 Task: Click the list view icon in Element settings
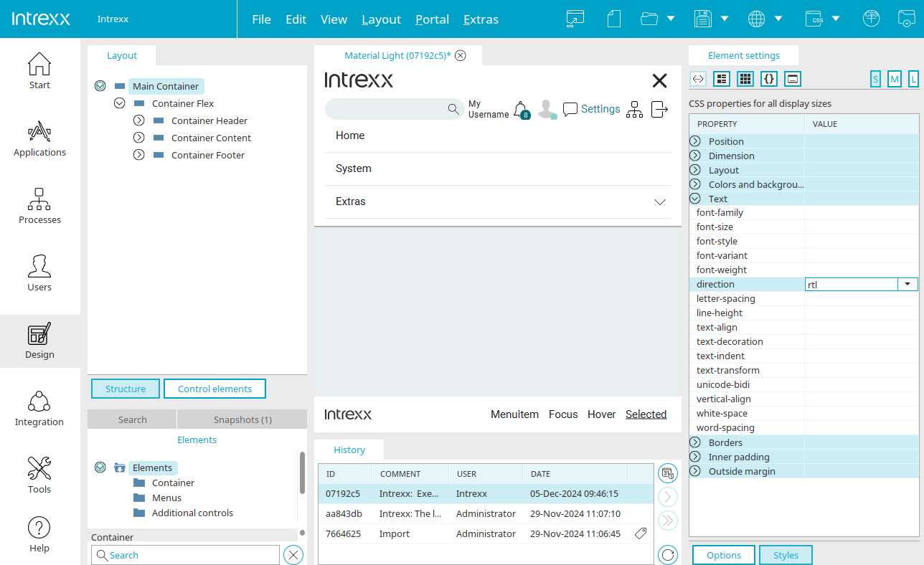click(x=722, y=79)
